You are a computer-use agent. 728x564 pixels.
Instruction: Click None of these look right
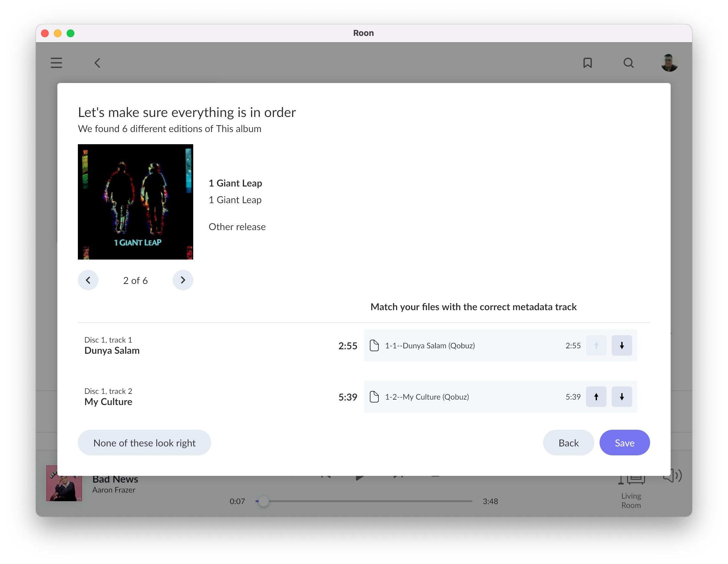[x=144, y=443]
